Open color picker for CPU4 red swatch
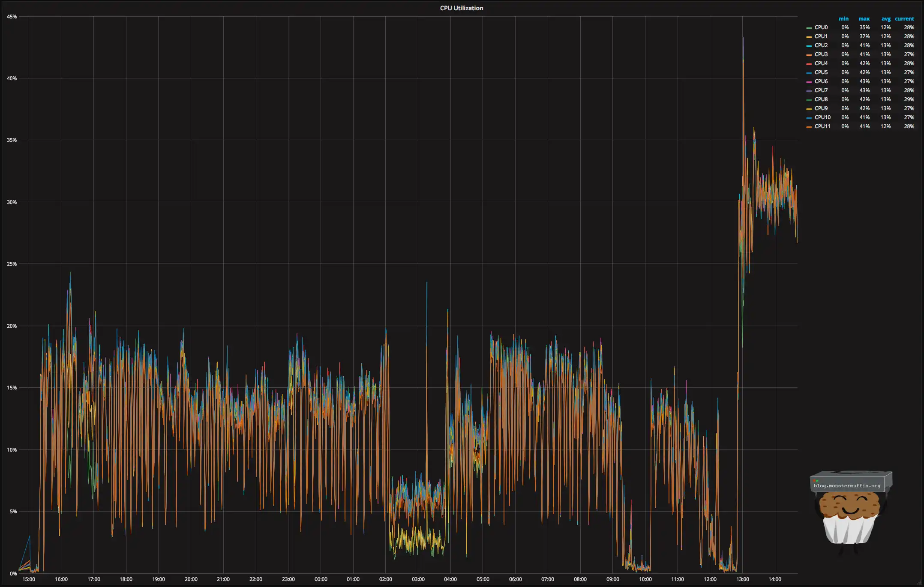 tap(809, 64)
